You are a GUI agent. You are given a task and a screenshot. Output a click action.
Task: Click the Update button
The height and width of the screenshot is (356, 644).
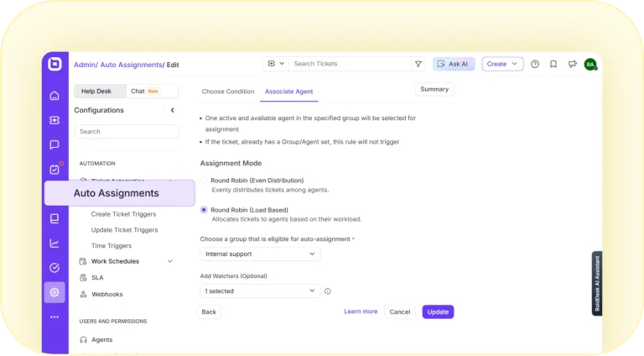click(438, 312)
